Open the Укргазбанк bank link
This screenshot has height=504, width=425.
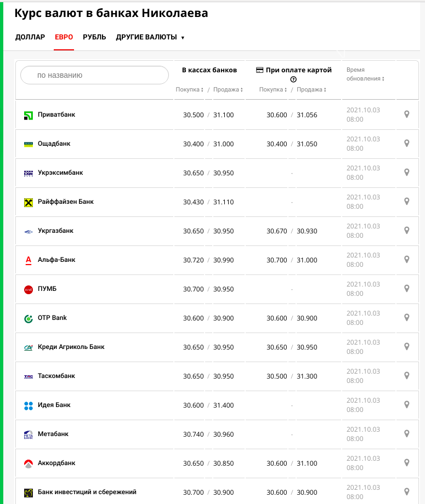pyautogui.click(x=55, y=231)
